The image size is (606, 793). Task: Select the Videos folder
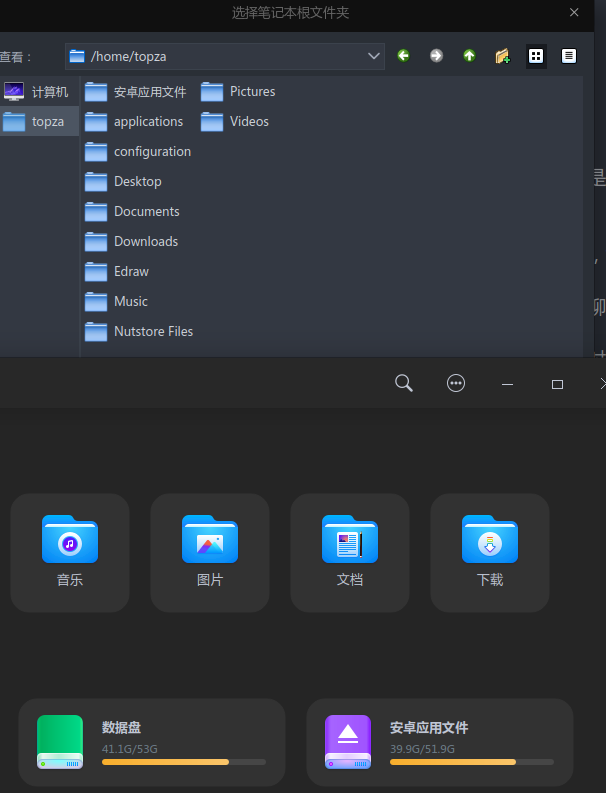235,121
